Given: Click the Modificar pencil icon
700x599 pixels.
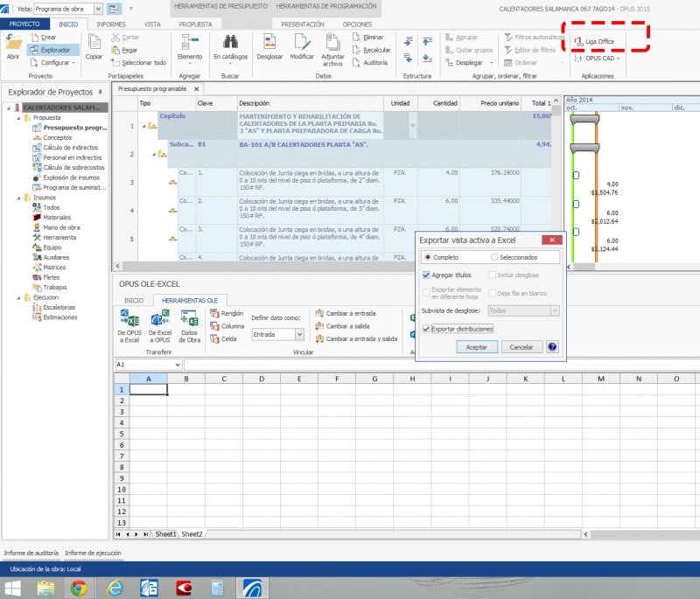Looking at the screenshot, I should click(302, 42).
